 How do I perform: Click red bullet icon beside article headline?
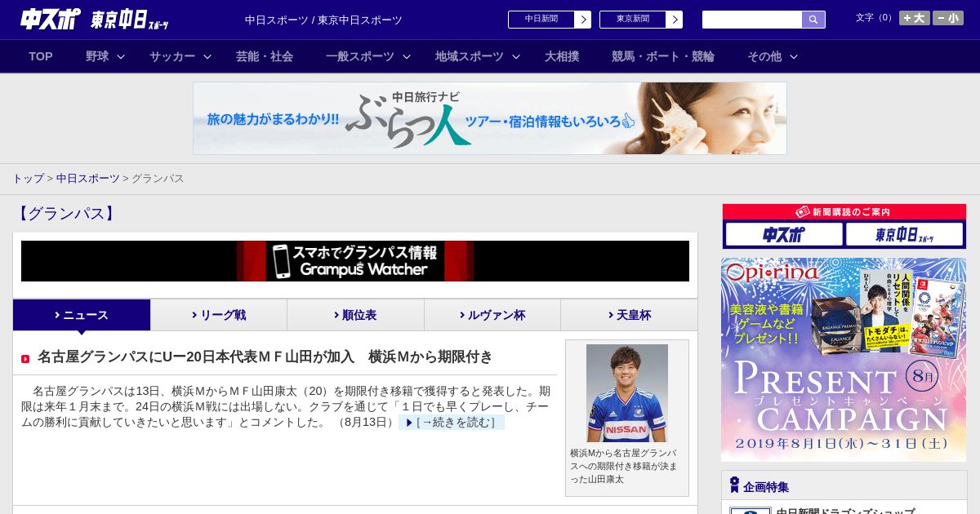(x=25, y=359)
